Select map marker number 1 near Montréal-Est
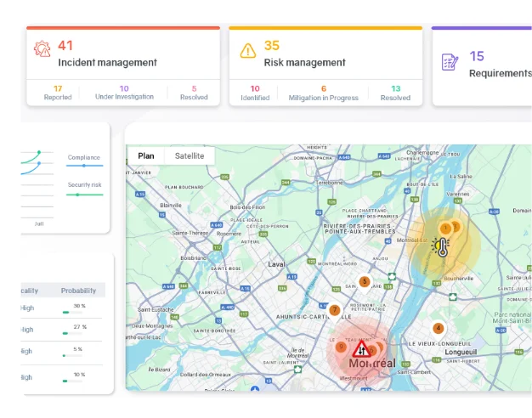The height and width of the screenshot is (418, 532). coord(444,228)
